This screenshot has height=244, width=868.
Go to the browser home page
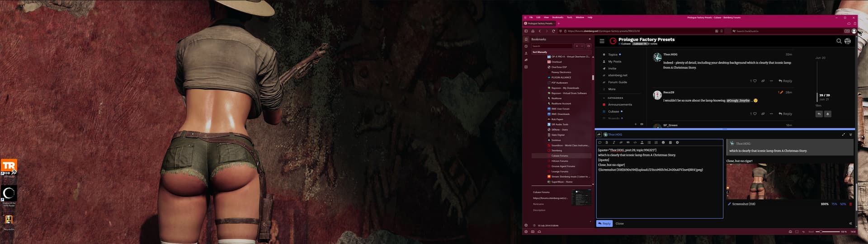pyautogui.click(x=533, y=31)
